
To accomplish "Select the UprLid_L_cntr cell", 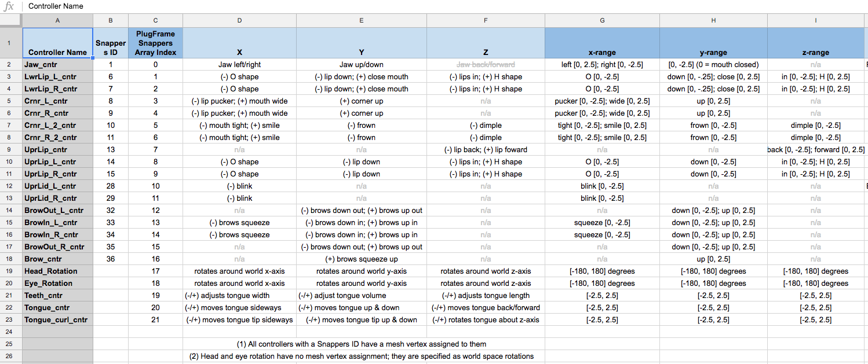I will [x=57, y=186].
